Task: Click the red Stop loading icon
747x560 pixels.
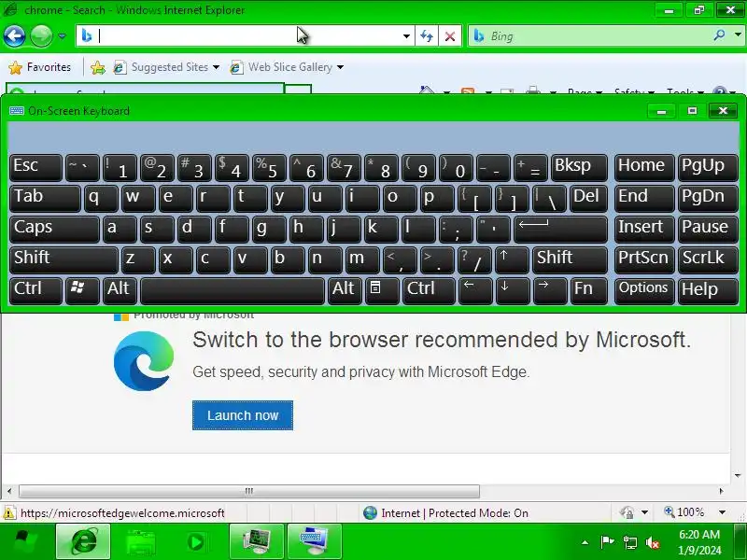Action: [450, 36]
